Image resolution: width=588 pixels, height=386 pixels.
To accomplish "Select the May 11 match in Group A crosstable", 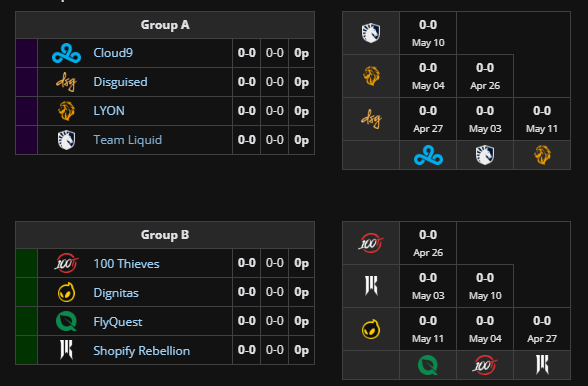I will coord(542,119).
